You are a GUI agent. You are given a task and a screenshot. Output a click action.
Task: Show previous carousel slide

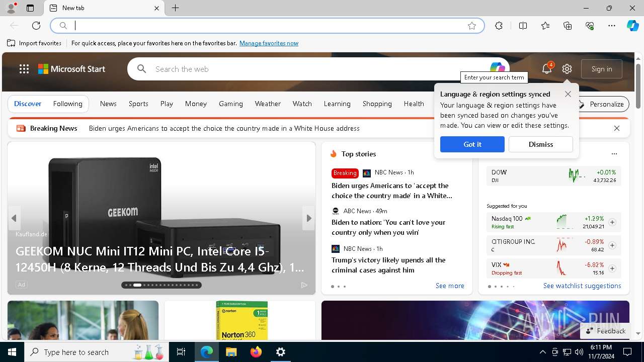point(14,218)
